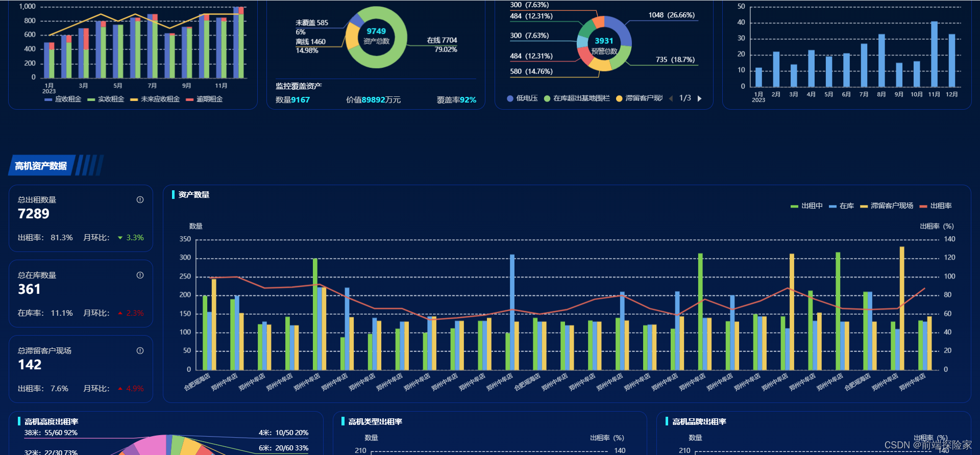Go to previous legend page arrow
The width and height of the screenshot is (980, 455).
(671, 98)
